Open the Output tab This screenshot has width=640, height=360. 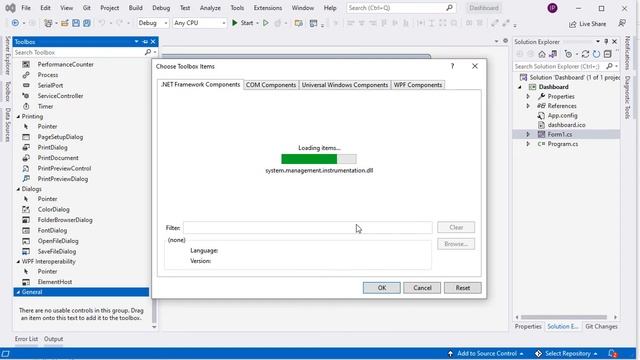tap(53, 339)
